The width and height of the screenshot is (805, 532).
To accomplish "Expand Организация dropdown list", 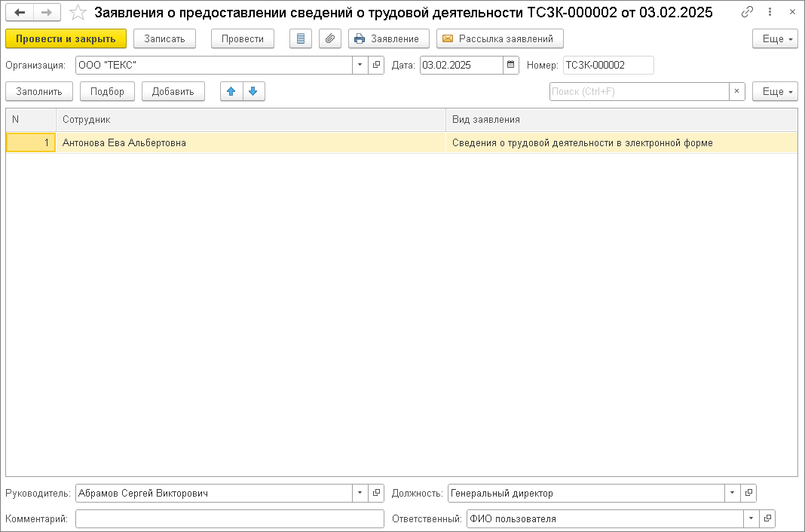I will (x=360, y=65).
